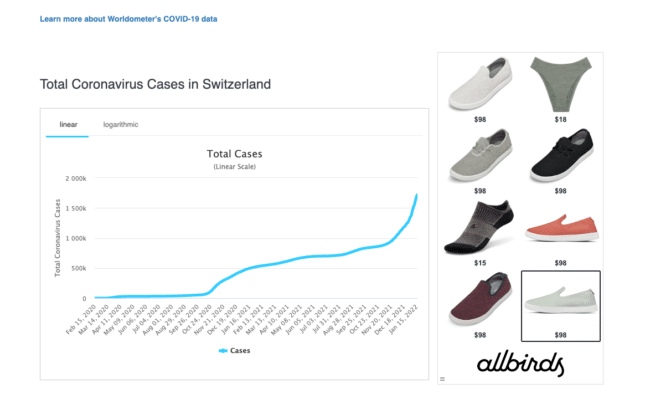
Task: Select the grey ankle sock product
Action: (x=479, y=227)
